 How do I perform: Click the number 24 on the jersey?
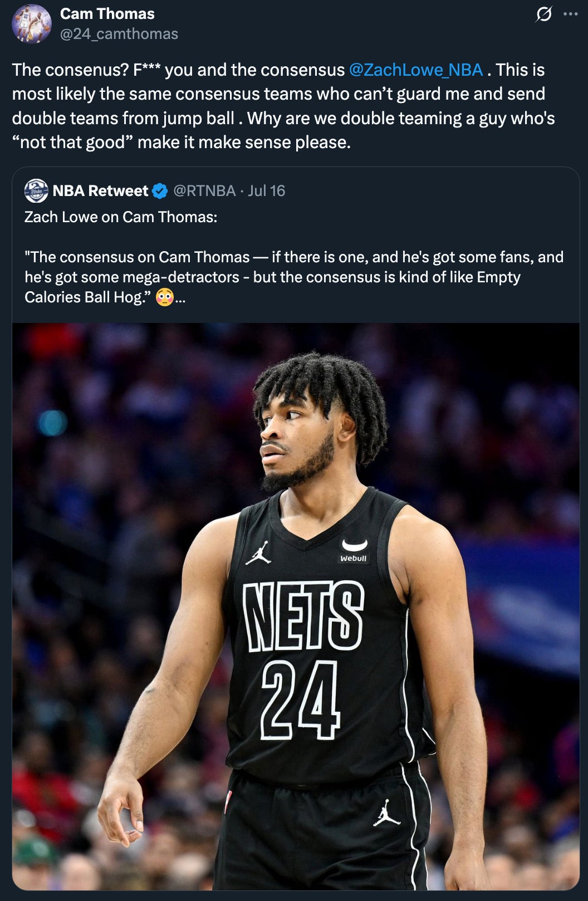coord(300,699)
